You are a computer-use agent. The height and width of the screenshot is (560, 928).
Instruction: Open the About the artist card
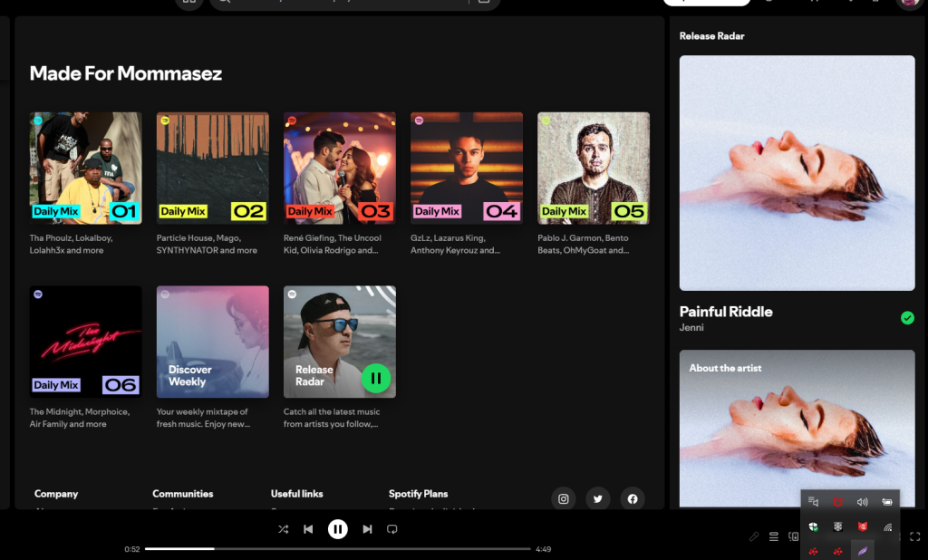pos(797,429)
